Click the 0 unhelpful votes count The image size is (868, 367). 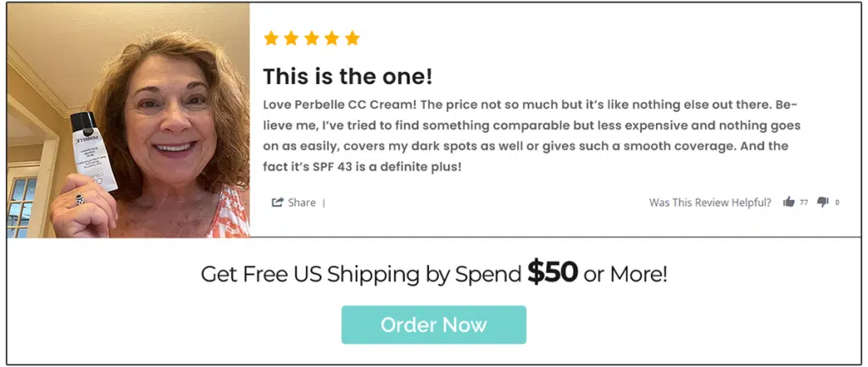pos(837,203)
